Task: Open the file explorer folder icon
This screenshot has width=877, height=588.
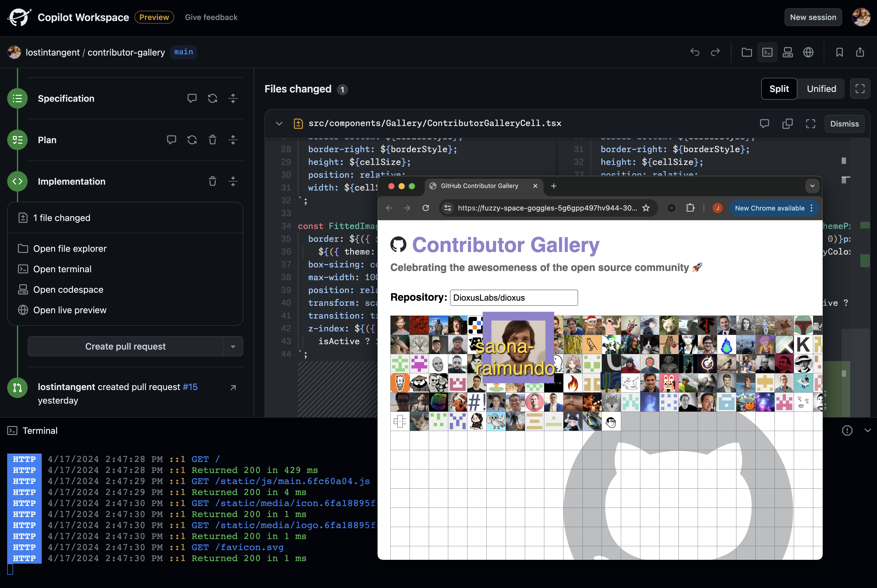Action: (747, 52)
